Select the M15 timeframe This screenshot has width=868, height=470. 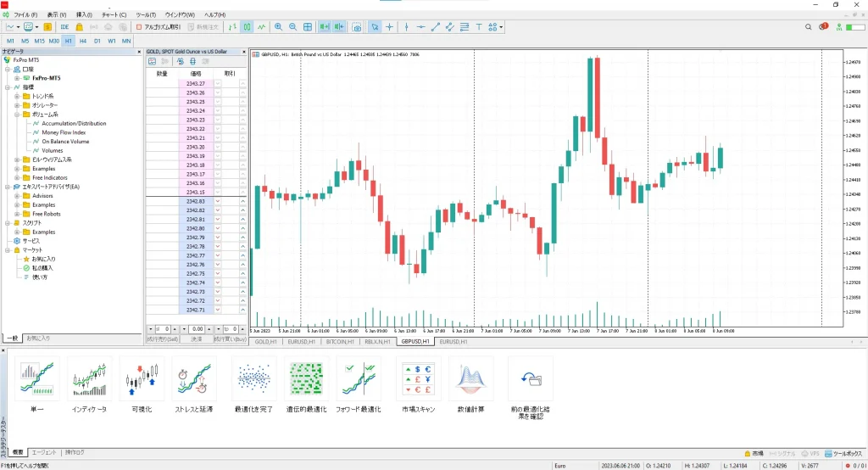point(39,41)
